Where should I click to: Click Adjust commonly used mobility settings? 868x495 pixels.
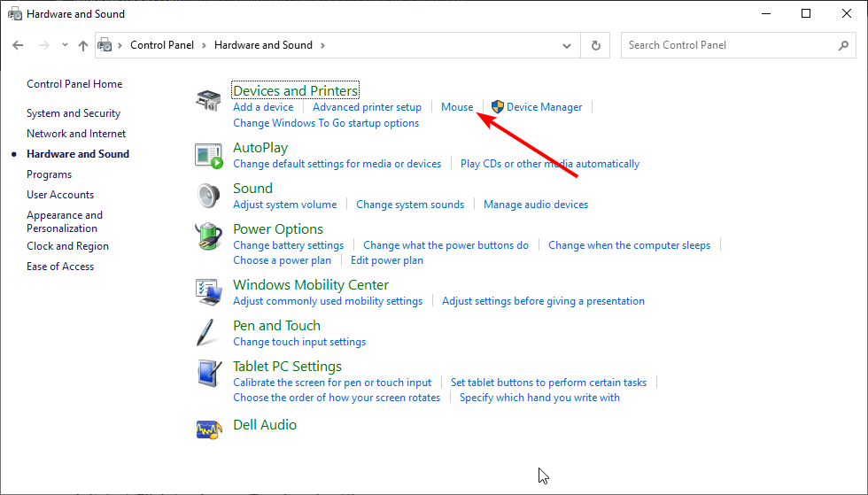pos(328,301)
